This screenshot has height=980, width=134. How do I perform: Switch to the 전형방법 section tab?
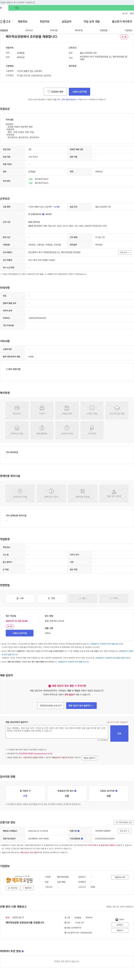click(x=103, y=30)
